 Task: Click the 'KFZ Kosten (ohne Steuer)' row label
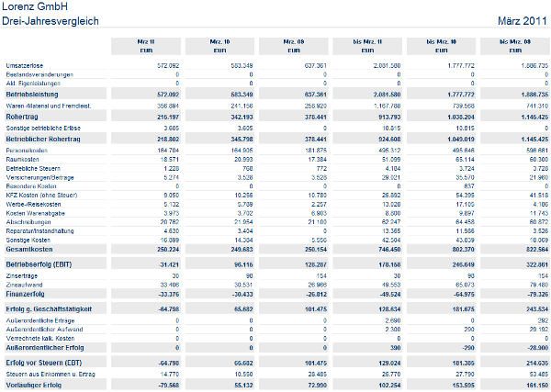pos(41,196)
